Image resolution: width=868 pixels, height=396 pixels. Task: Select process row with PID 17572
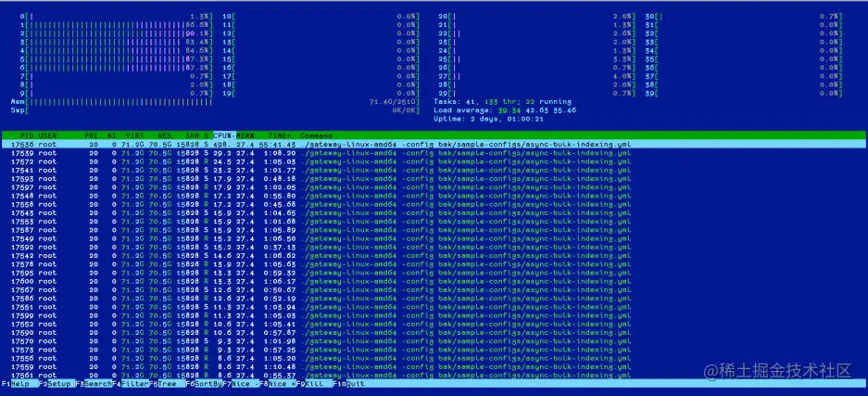coord(434,161)
